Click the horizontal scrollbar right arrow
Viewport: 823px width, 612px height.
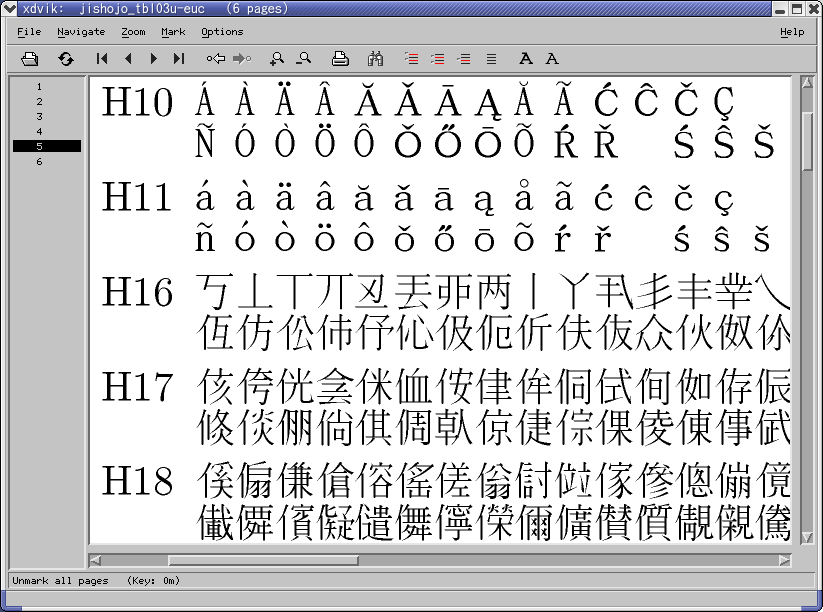784,561
